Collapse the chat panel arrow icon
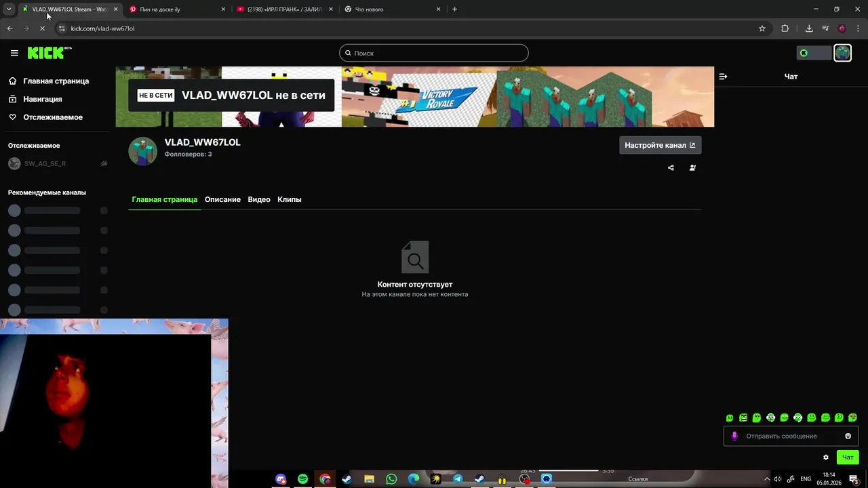 [x=723, y=77]
